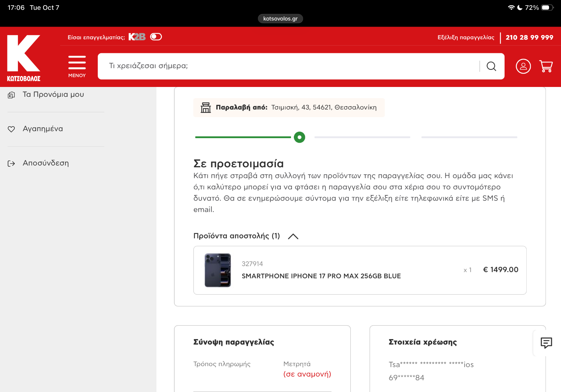Image resolution: width=561 pixels, height=392 pixels.
Task: Open the shopping cart icon
Action: 546,66
